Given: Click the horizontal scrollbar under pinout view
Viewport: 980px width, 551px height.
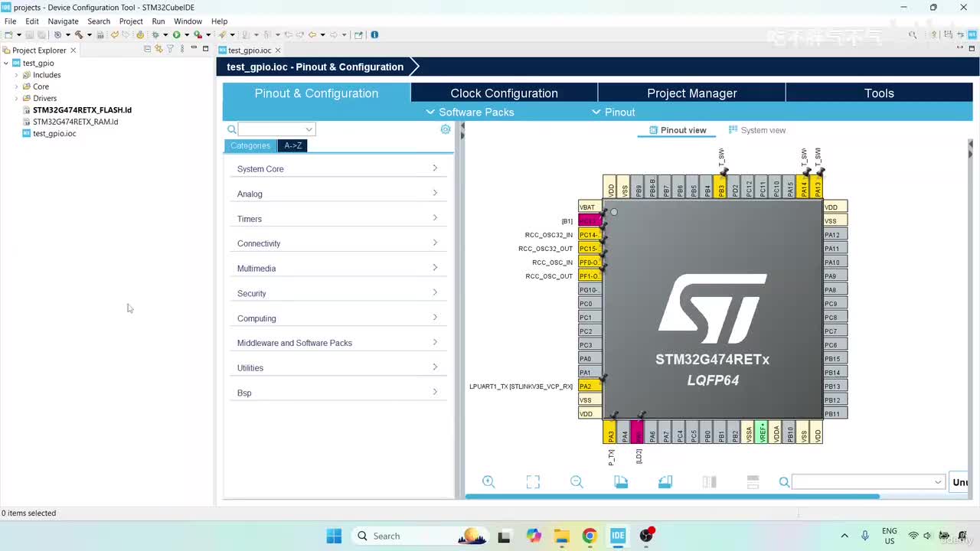Looking at the screenshot, I should tap(672, 497).
